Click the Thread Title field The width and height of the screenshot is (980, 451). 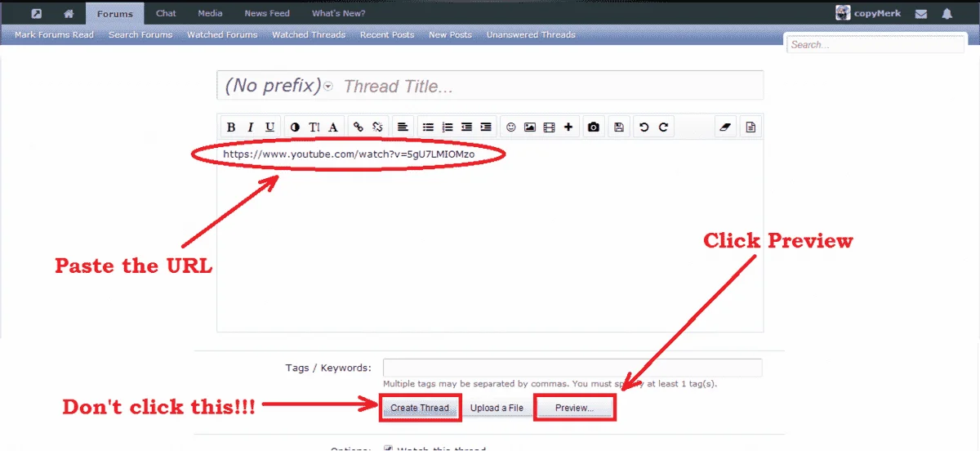[550, 86]
